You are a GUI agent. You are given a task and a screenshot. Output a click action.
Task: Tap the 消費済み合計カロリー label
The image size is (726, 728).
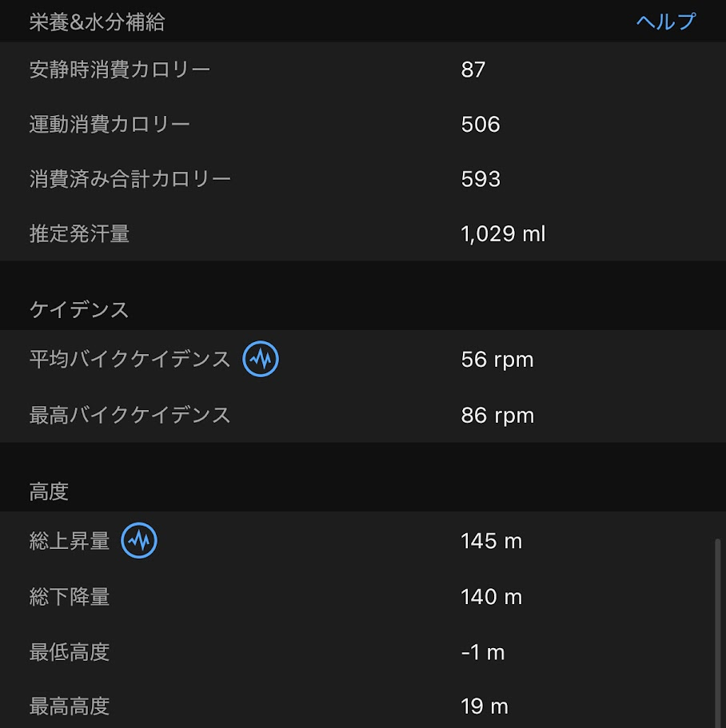click(130, 178)
